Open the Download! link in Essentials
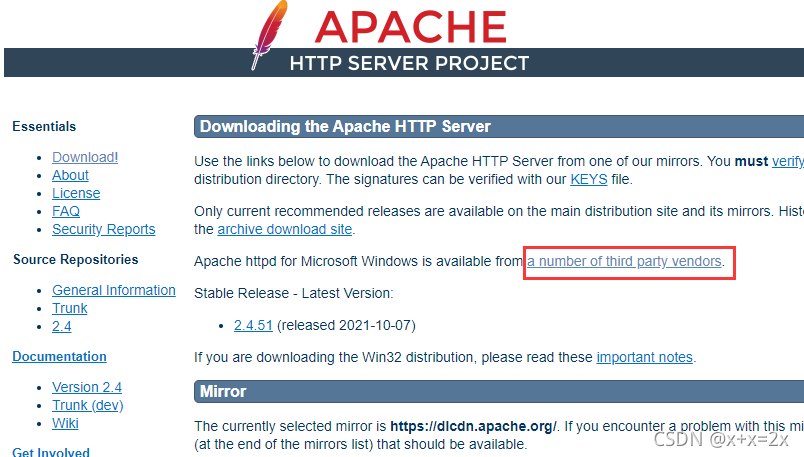This screenshot has width=804, height=457. point(85,157)
